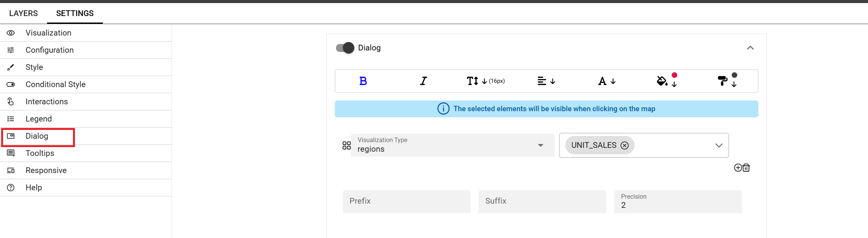Switch to the LAYERS tab
Screen dimensions: 868x238
[x=23, y=13]
